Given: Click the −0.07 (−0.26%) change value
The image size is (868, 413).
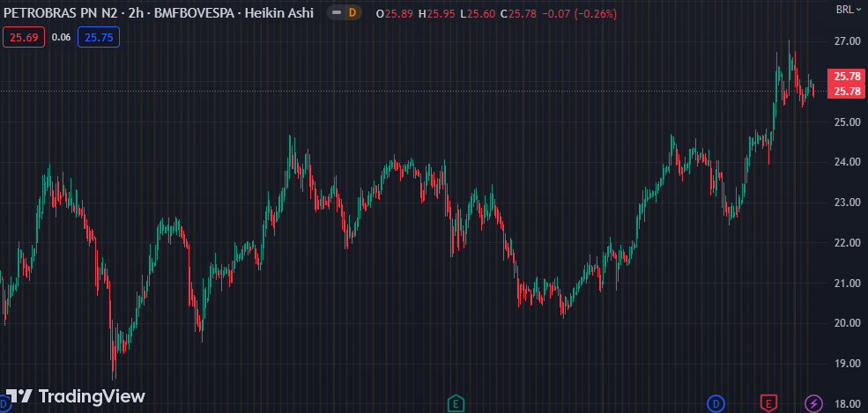Looking at the screenshot, I should coord(580,14).
